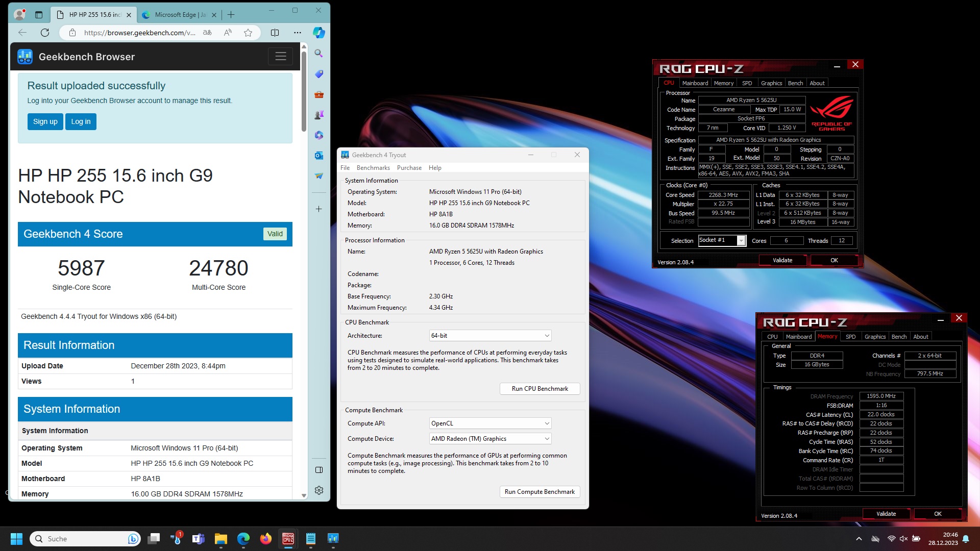
Task: Open the Edge profile avatar icon
Action: [19, 14]
